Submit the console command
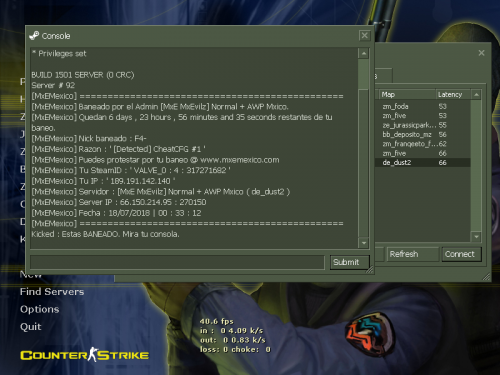Image resolution: width=500 pixels, height=375 pixels. pyautogui.click(x=350, y=262)
